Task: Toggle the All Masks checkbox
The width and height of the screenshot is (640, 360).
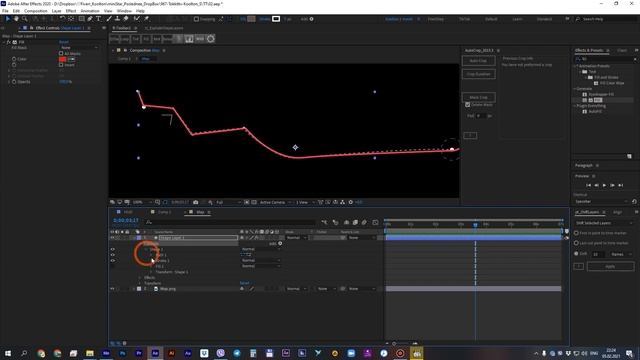Action: point(61,53)
